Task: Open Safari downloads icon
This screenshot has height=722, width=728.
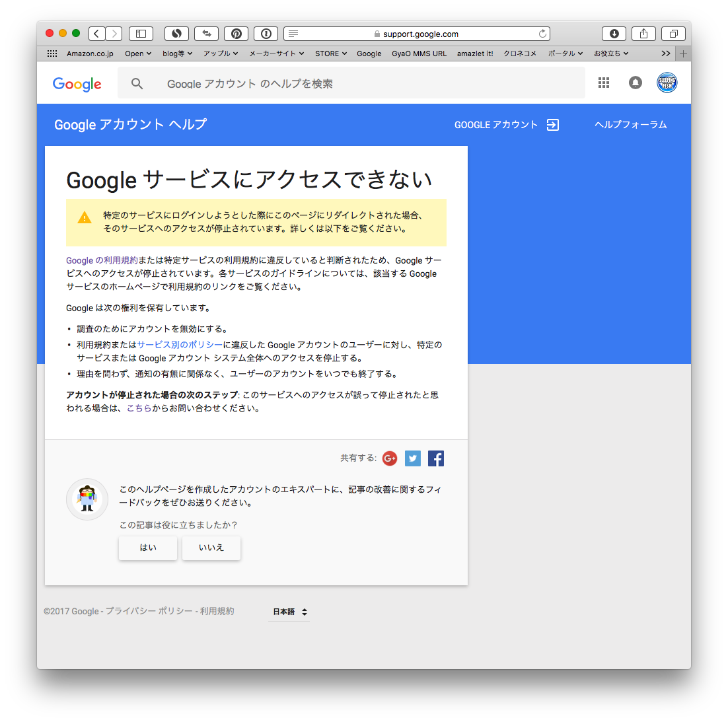Action: (614, 34)
